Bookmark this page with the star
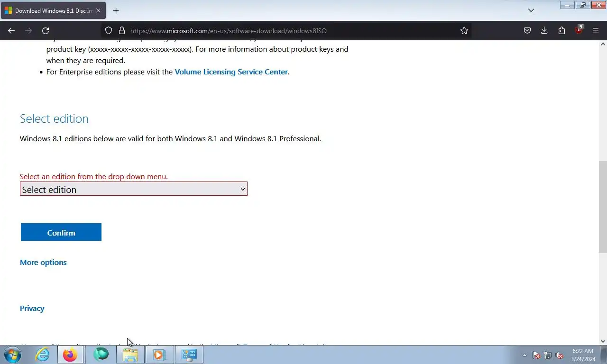Screen dimensions: 607x364 tap(464, 30)
